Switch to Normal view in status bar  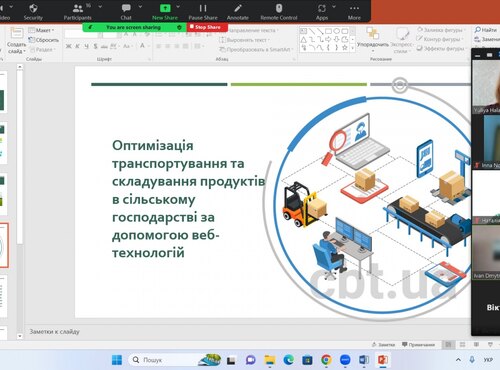448,345
